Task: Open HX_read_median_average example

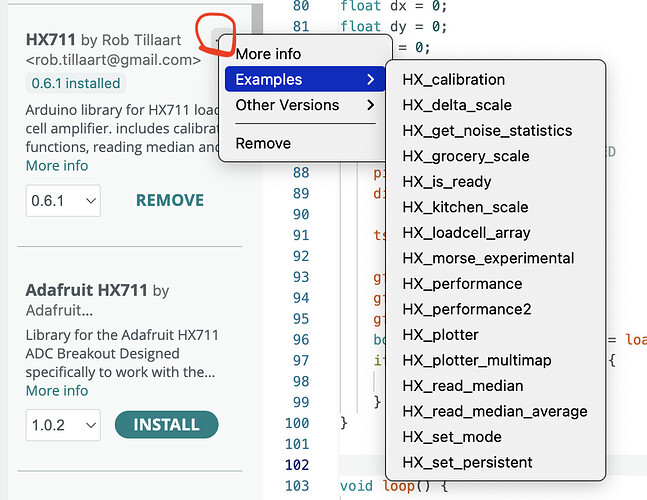Action: 495,411
